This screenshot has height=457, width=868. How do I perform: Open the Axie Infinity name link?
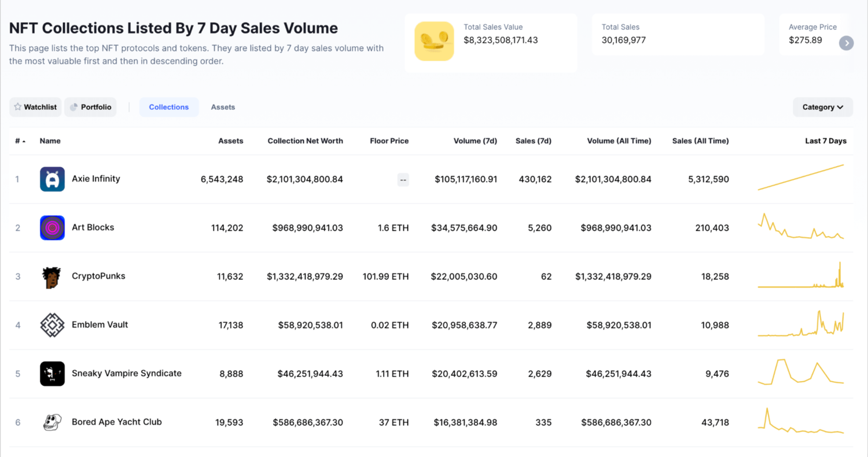96,179
